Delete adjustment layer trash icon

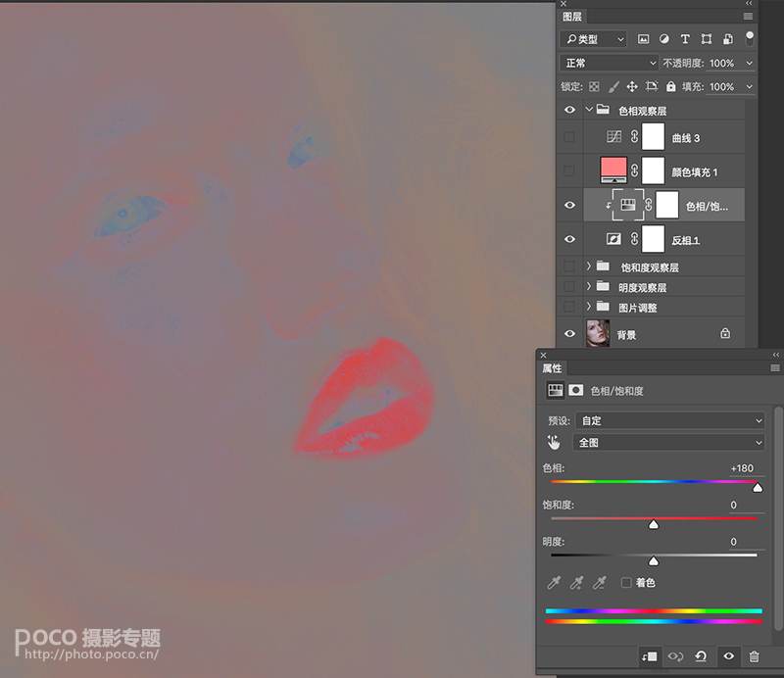(754, 656)
